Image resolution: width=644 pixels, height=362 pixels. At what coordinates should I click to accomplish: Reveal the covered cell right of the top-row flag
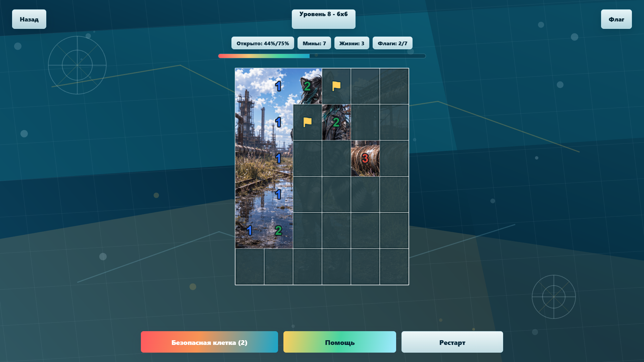tap(365, 86)
